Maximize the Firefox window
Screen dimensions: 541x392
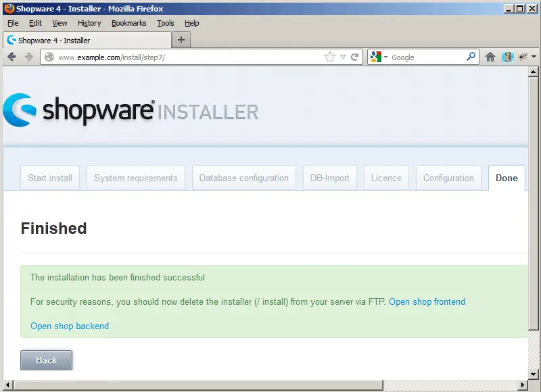click(519, 9)
